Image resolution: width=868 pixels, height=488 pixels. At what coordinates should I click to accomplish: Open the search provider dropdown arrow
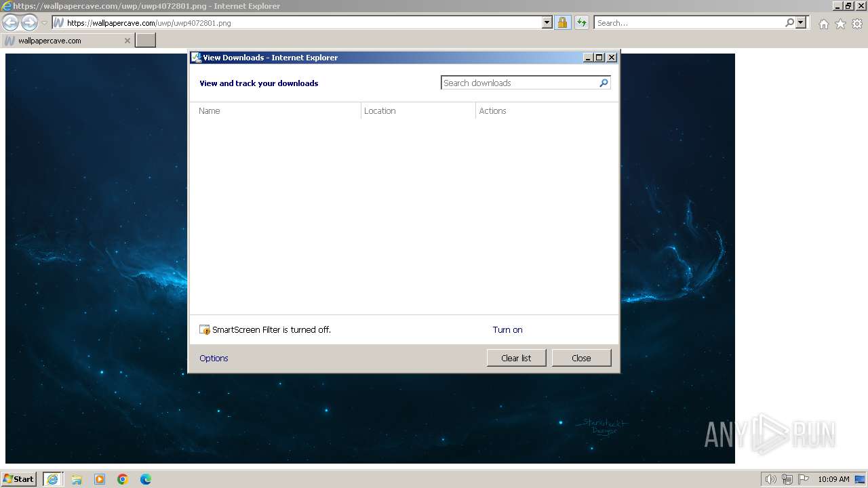tap(801, 22)
